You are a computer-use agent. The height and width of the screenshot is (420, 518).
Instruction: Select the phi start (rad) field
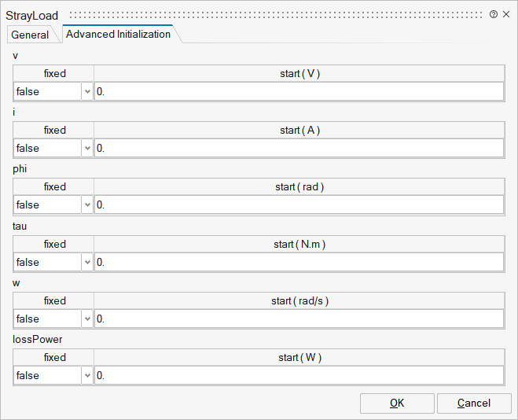(299, 204)
